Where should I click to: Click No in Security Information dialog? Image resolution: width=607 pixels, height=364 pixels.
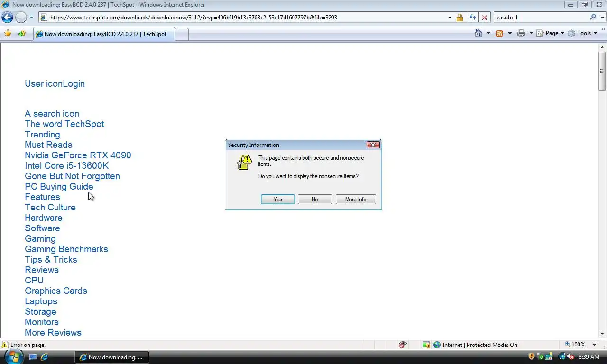315,200
